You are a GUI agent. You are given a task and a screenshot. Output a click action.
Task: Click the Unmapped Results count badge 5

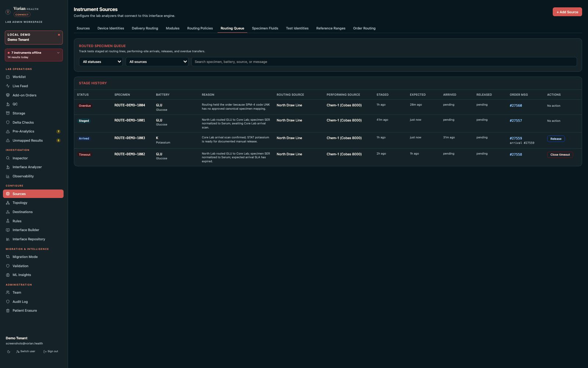pos(58,141)
